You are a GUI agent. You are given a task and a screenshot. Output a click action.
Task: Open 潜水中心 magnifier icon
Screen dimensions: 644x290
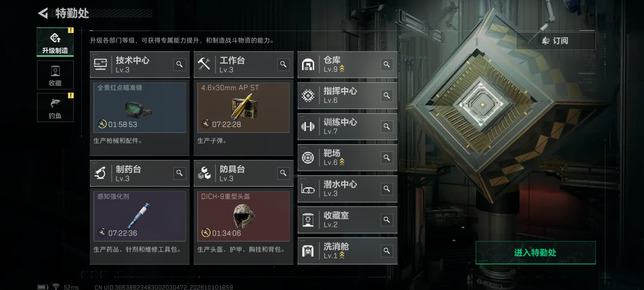387,188
